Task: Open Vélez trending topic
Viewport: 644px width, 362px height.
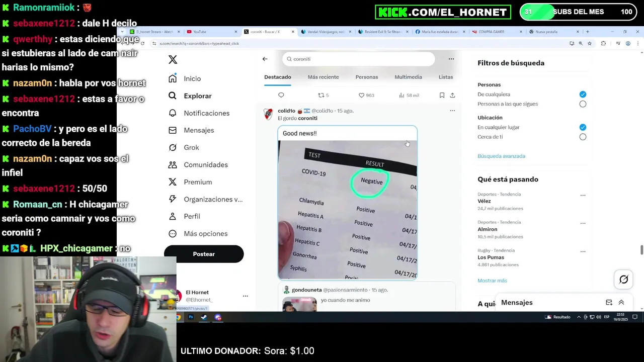Action: point(484,201)
